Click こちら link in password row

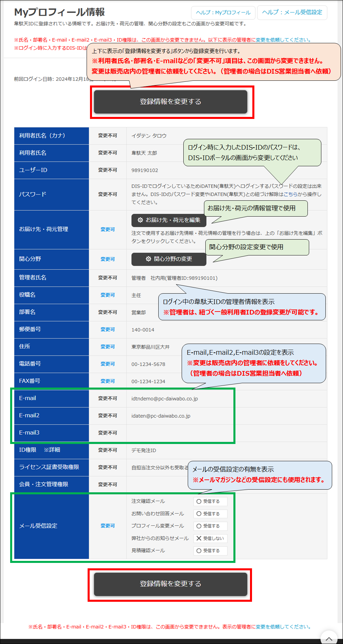[x=291, y=194]
